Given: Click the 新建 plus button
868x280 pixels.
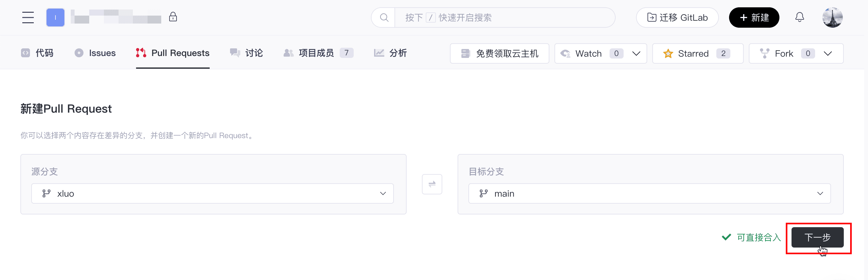Looking at the screenshot, I should point(754,17).
